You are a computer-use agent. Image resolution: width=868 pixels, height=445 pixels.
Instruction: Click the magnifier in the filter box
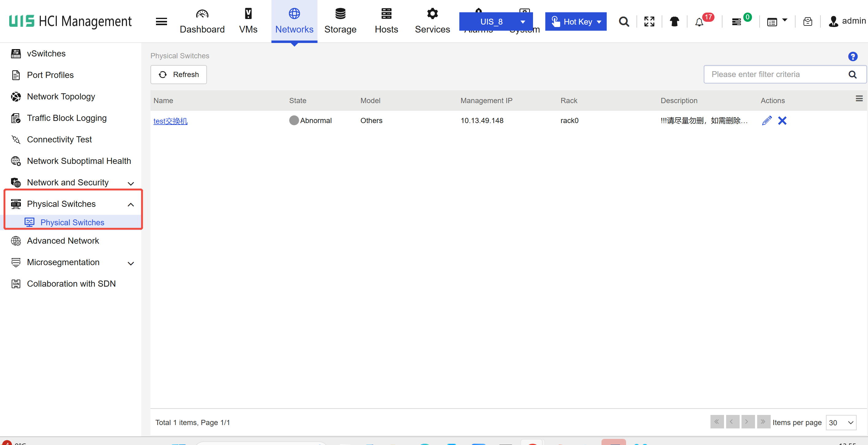click(x=852, y=75)
